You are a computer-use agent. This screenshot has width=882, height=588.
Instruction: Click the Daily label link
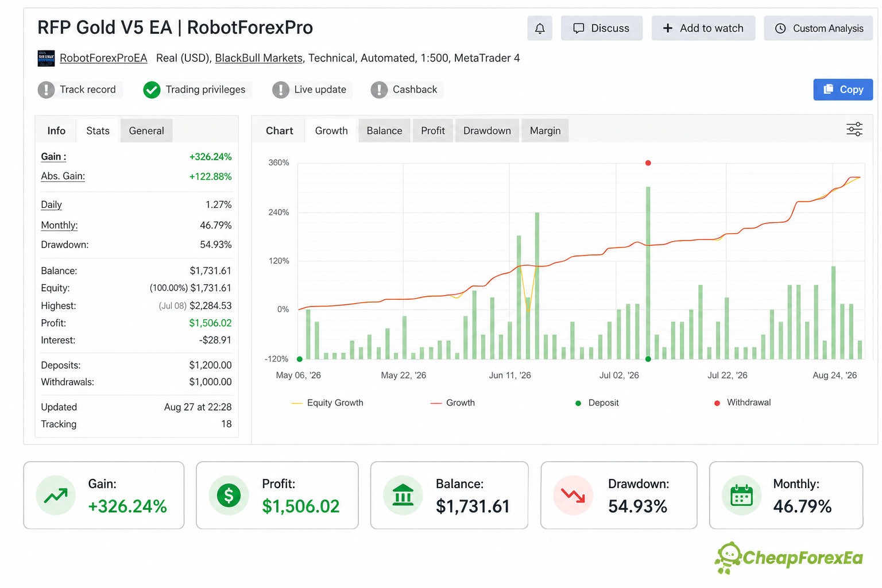pos(51,204)
